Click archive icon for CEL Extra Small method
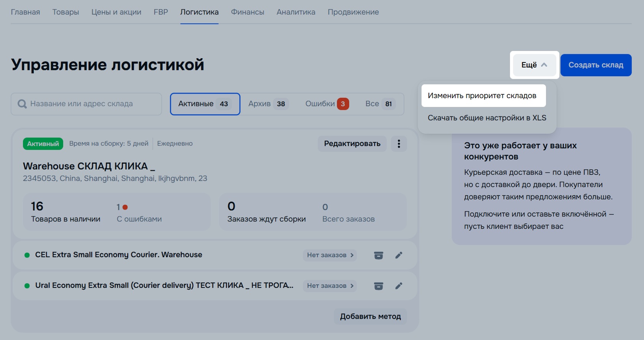Image resolution: width=644 pixels, height=340 pixels. click(x=378, y=255)
